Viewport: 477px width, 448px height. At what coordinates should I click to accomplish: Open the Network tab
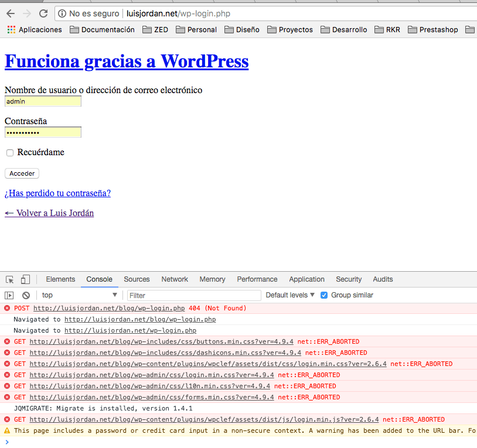tap(175, 279)
